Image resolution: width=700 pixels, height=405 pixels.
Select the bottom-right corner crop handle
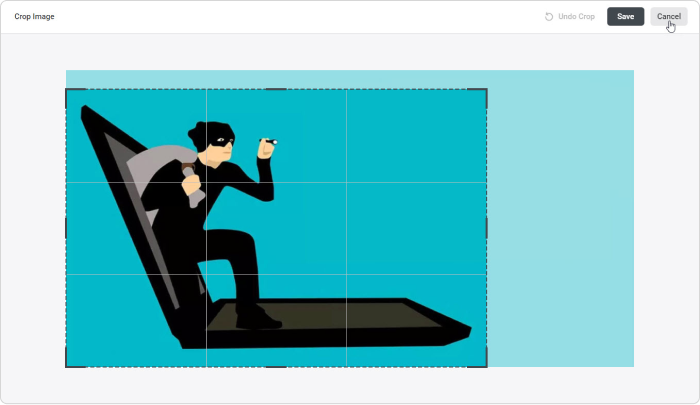(x=486, y=366)
